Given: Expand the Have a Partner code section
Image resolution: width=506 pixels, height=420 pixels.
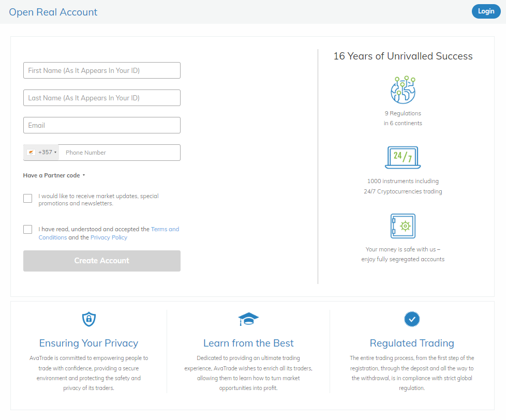Looking at the screenshot, I should (x=54, y=175).
